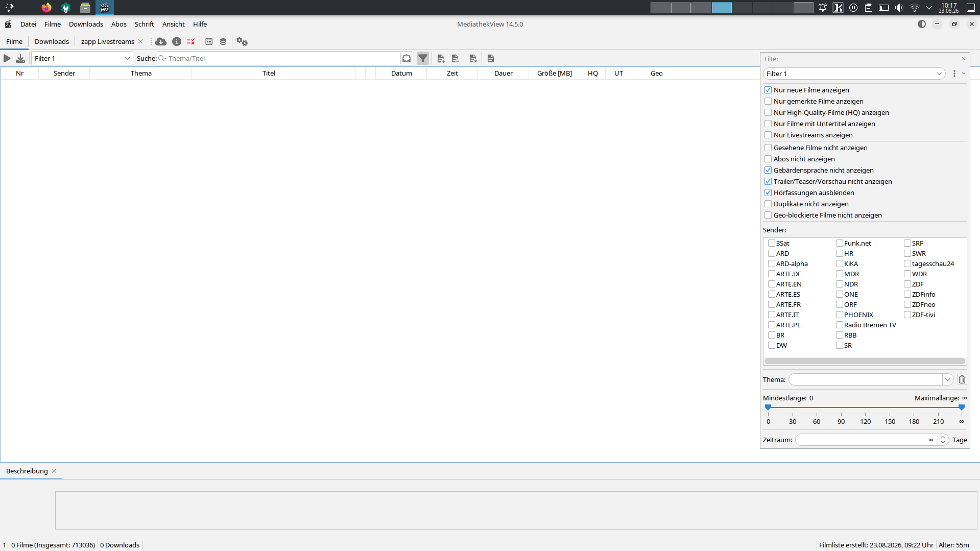Click the red reset list icon
The height and width of the screenshot is (551, 980).
[x=191, y=41]
